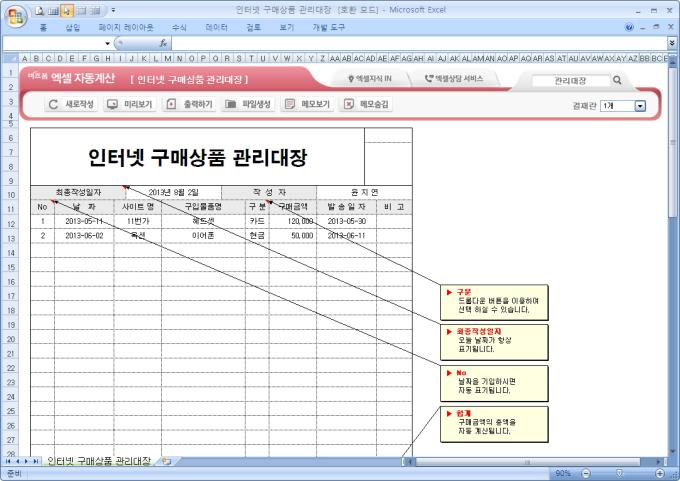This screenshot has width=680, height=481.
Task: Open the 개발 도구 ribbon tab
Action: point(329,27)
